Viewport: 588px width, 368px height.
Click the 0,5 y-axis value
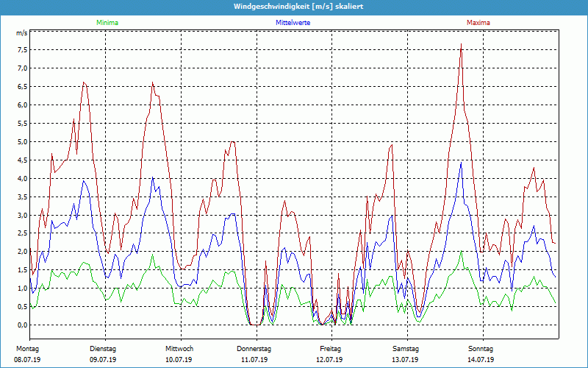coord(23,307)
